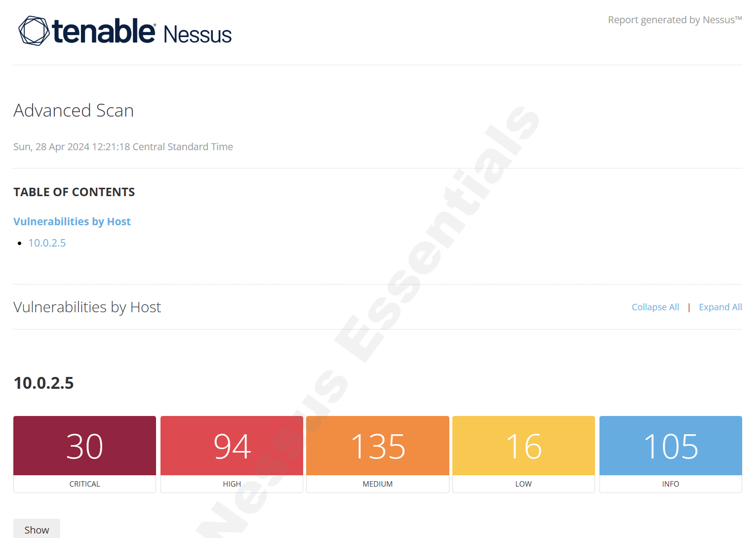Select the CRITICAL severity box showing 30

click(x=84, y=445)
